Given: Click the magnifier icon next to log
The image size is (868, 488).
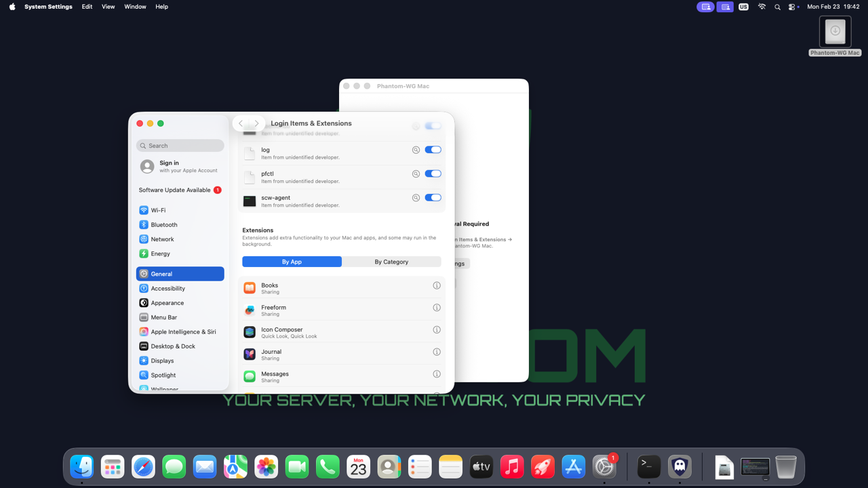Looking at the screenshot, I should (416, 150).
